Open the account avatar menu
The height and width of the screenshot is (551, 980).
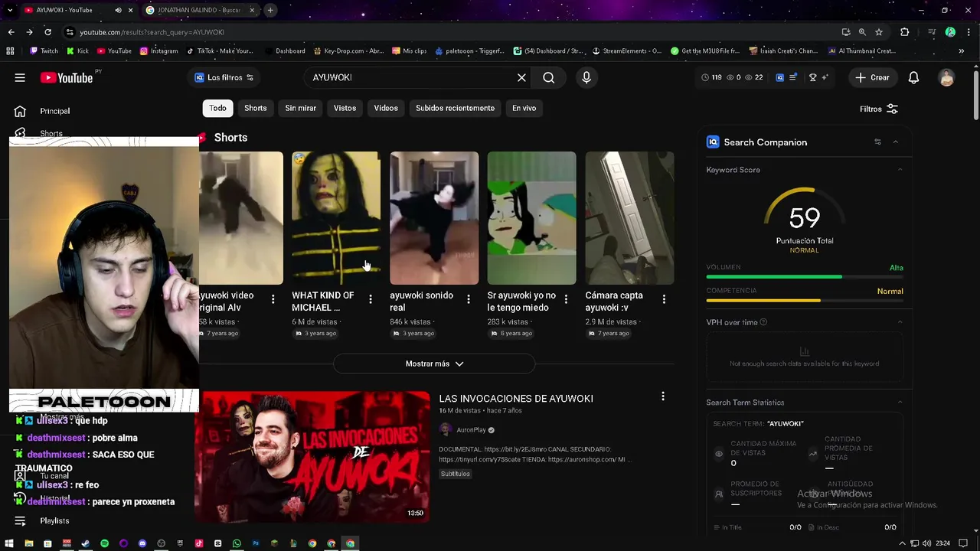(947, 77)
